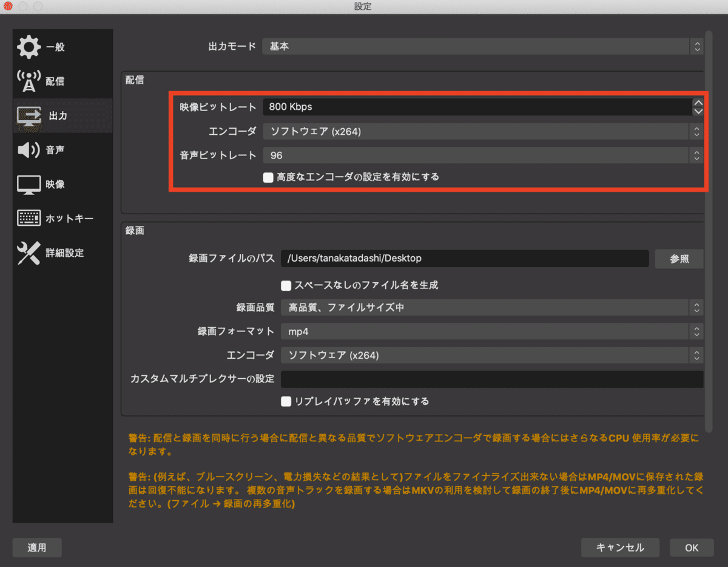
Task: Click the 参照 (Browse) button
Action: click(679, 259)
